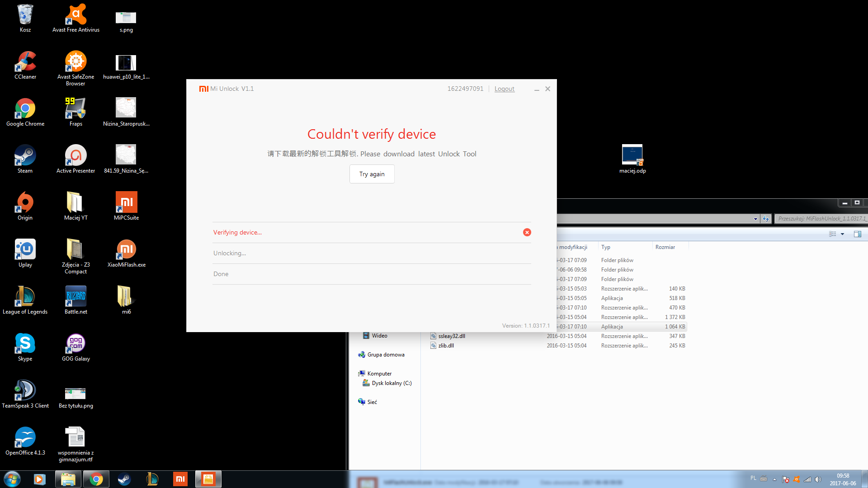Image resolution: width=868 pixels, height=488 pixels.
Task: Open the Zdjęcia - Z3 Compact folder
Action: (76, 256)
